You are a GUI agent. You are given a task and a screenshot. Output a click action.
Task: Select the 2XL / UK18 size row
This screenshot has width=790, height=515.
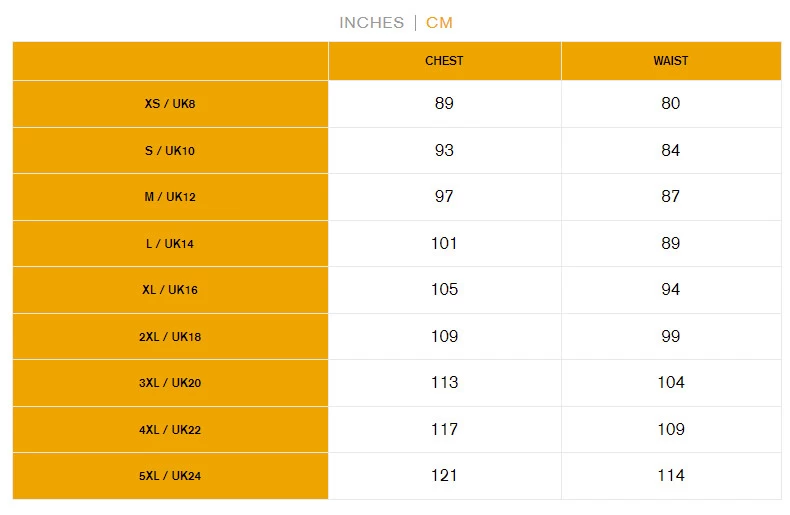pyautogui.click(x=170, y=337)
